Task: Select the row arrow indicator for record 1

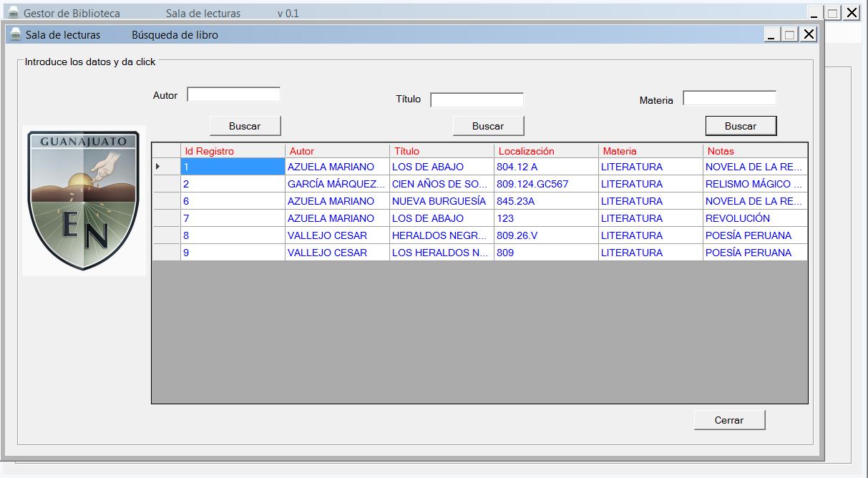Action: [158, 167]
